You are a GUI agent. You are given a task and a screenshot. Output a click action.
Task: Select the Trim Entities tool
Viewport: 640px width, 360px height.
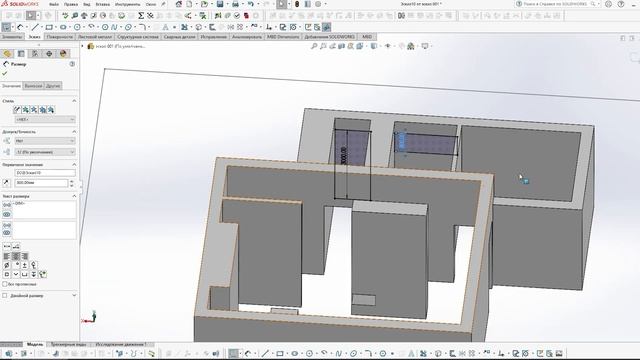click(x=184, y=27)
